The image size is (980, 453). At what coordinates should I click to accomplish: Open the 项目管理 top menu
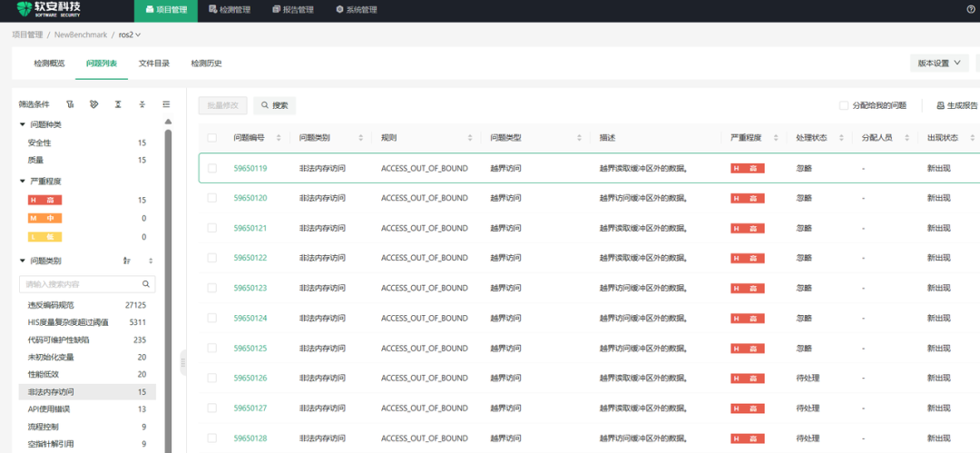166,10
